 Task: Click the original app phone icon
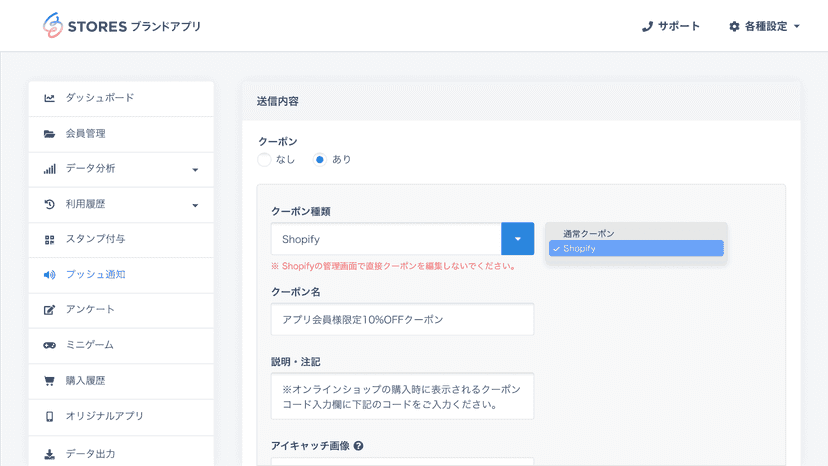click(49, 416)
